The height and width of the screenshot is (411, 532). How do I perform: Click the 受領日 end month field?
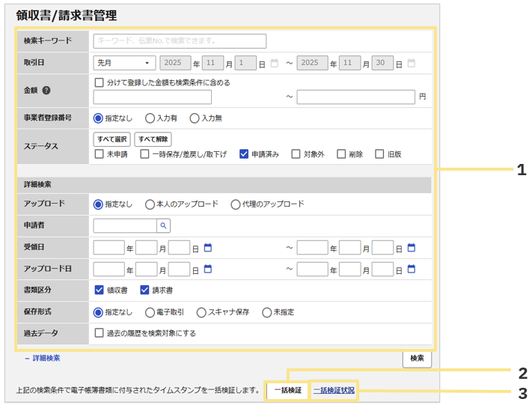click(350, 248)
